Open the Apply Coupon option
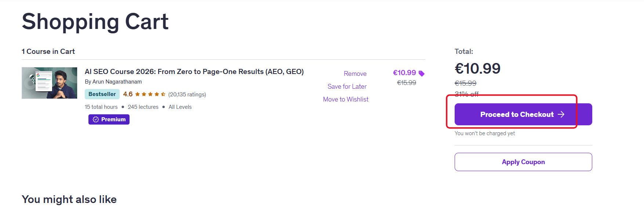 coord(523,162)
